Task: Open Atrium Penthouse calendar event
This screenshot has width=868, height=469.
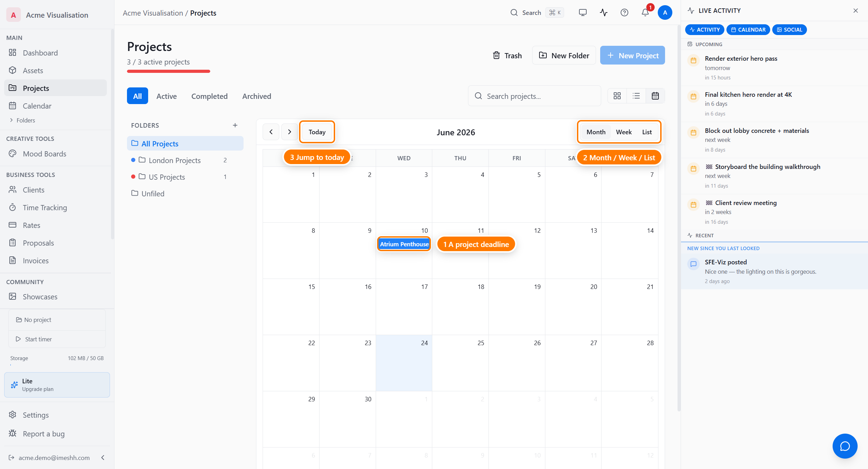Action: [404, 244]
